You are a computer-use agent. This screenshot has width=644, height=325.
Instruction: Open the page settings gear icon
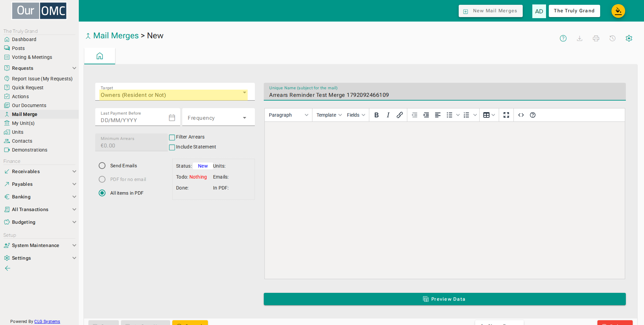[629, 38]
